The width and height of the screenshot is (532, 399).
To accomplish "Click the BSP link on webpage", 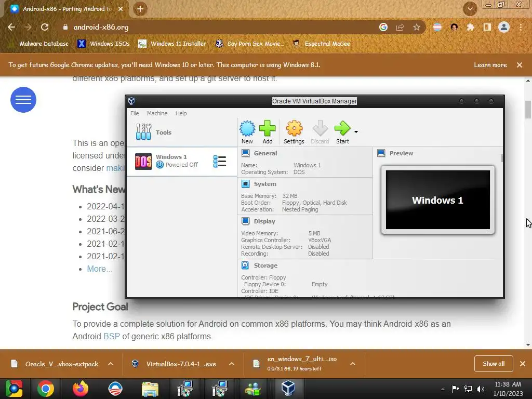I will [x=112, y=336].
